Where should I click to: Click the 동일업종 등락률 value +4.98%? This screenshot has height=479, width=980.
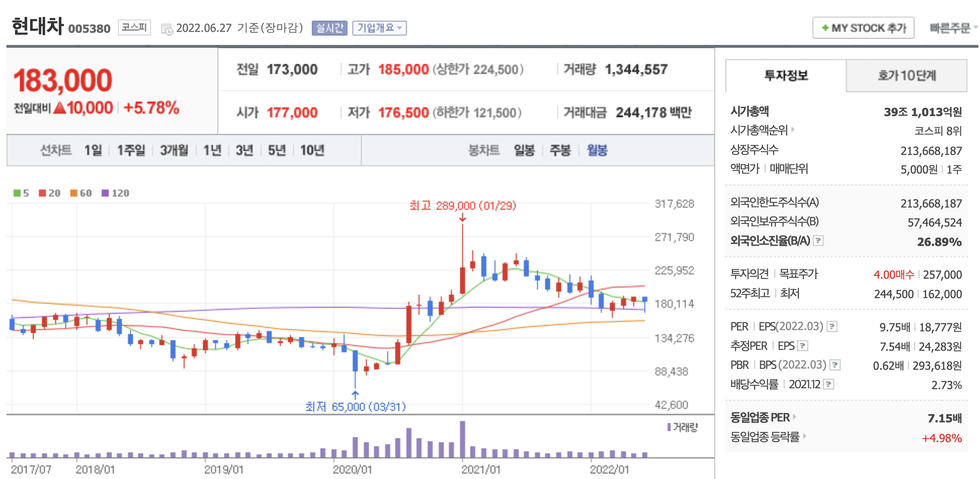[x=942, y=438]
